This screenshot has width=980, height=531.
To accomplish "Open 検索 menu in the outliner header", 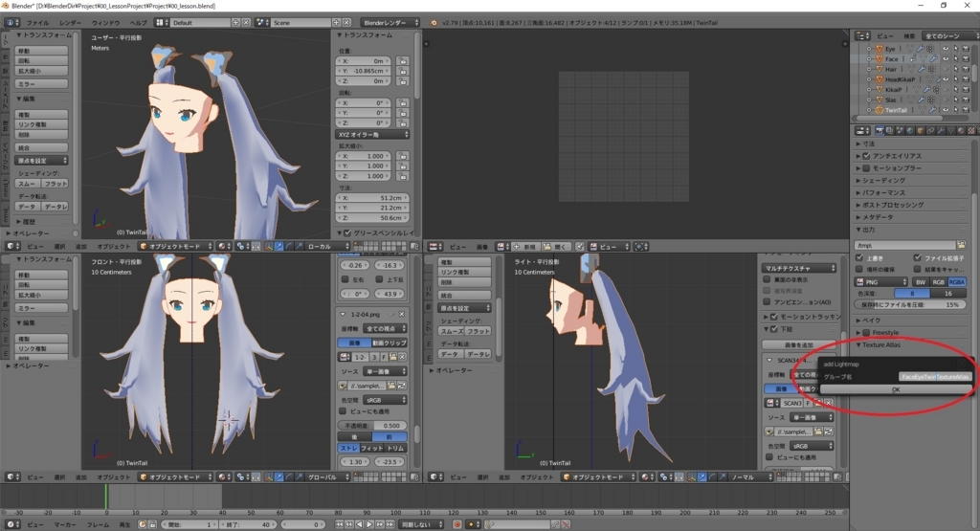I will point(909,36).
